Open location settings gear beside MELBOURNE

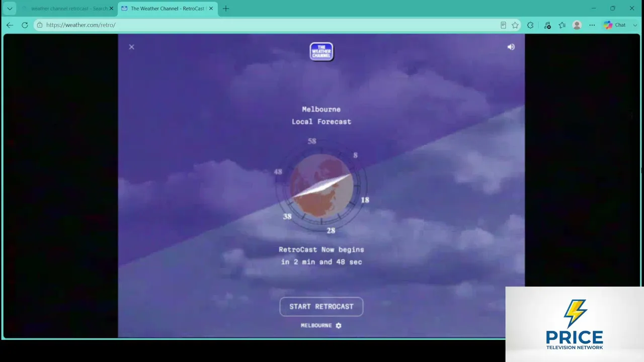click(x=339, y=325)
